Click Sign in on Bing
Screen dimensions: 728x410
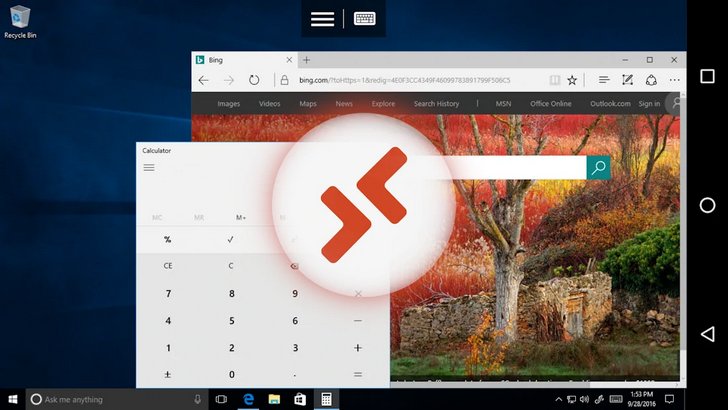649,104
